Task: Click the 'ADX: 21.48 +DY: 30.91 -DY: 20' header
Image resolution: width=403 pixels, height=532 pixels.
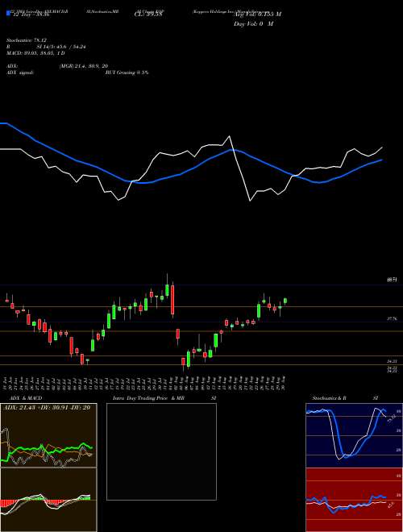Action: pyautogui.click(x=46, y=407)
